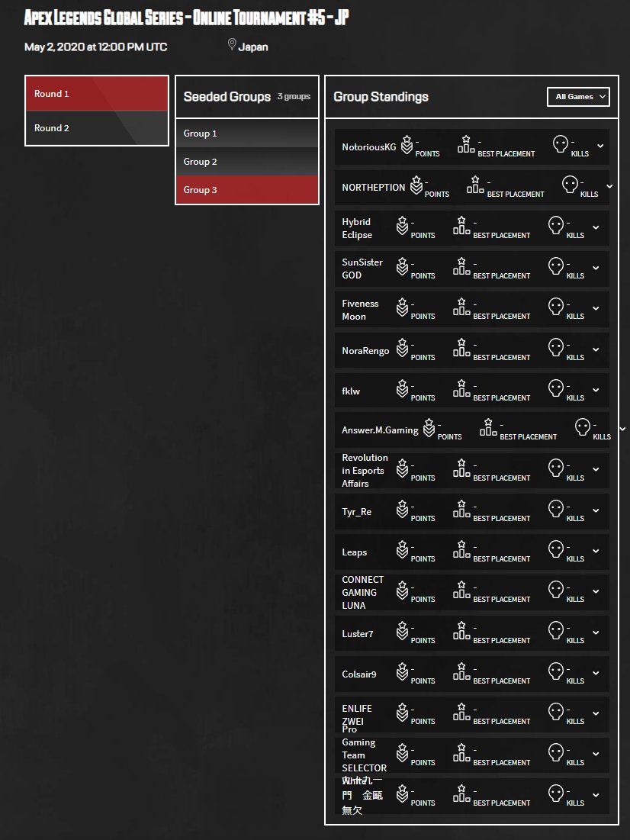
Task: Click the NORTHEPTION team name
Action: [374, 188]
